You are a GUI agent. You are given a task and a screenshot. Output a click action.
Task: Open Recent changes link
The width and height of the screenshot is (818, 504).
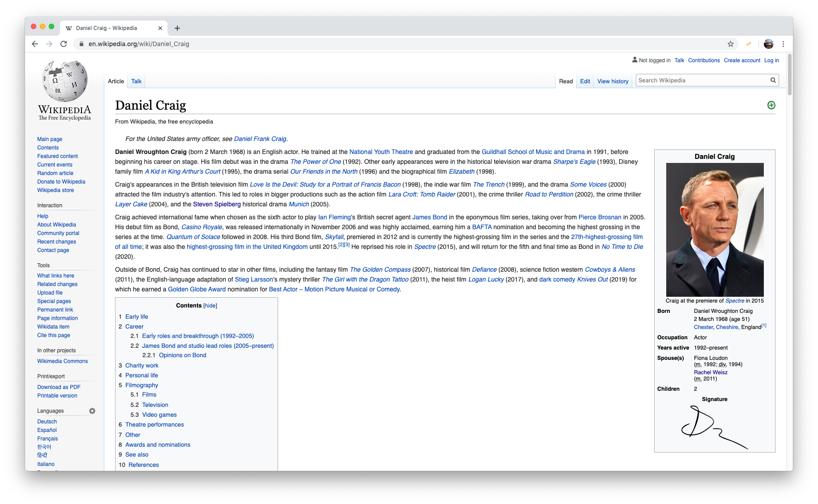56,242
